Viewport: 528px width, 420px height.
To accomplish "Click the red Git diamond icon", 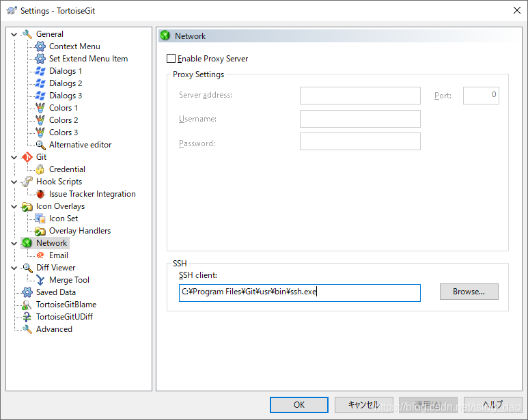I will coord(27,157).
